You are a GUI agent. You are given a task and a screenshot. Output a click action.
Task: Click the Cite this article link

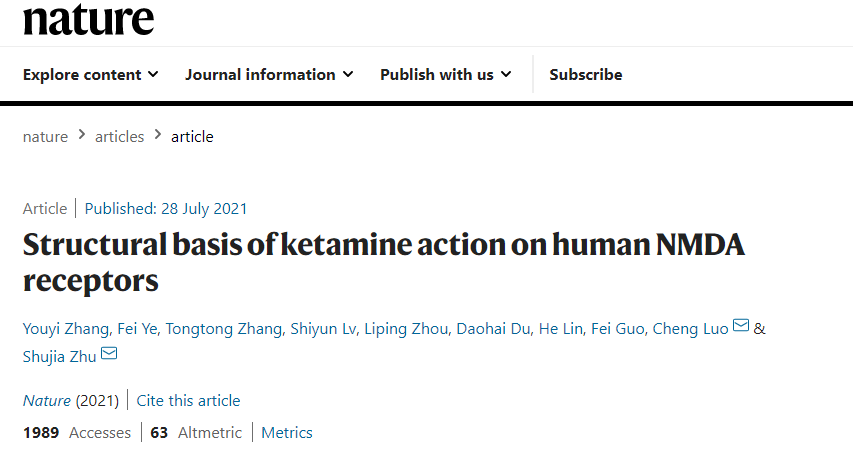[189, 400]
